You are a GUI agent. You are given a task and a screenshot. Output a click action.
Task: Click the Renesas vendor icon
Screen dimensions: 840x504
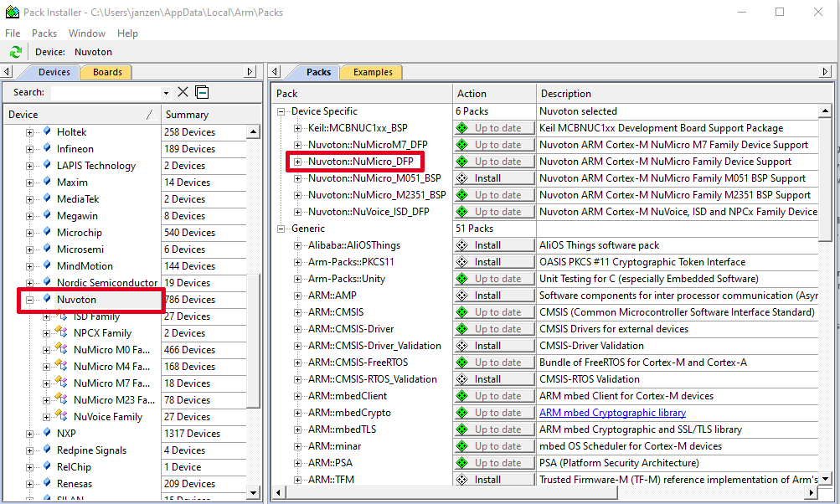click(x=47, y=483)
